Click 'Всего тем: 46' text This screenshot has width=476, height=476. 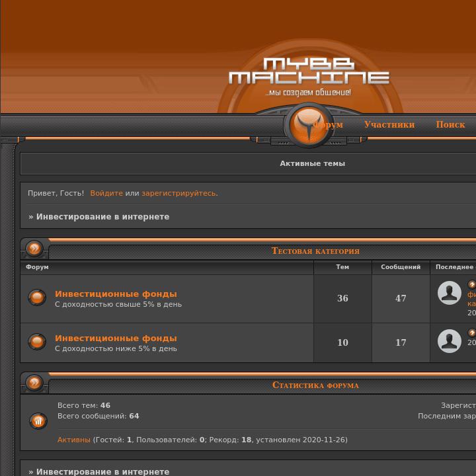tap(84, 405)
